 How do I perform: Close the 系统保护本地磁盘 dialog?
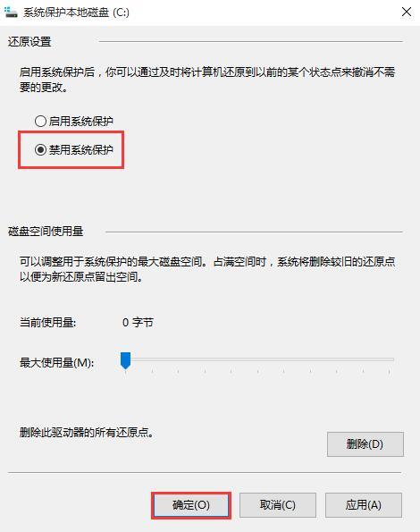[x=406, y=12]
